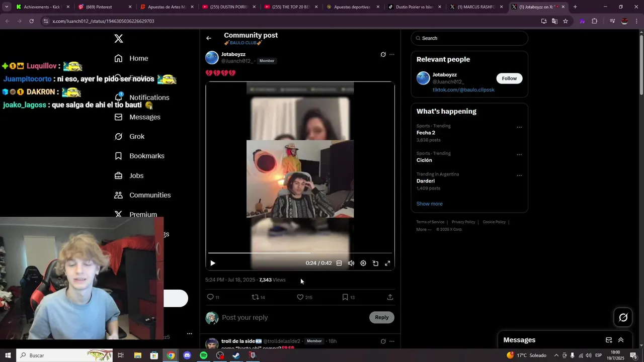Open a new browser tab
Image resolution: width=644 pixels, height=362 pixels.
[575, 7]
